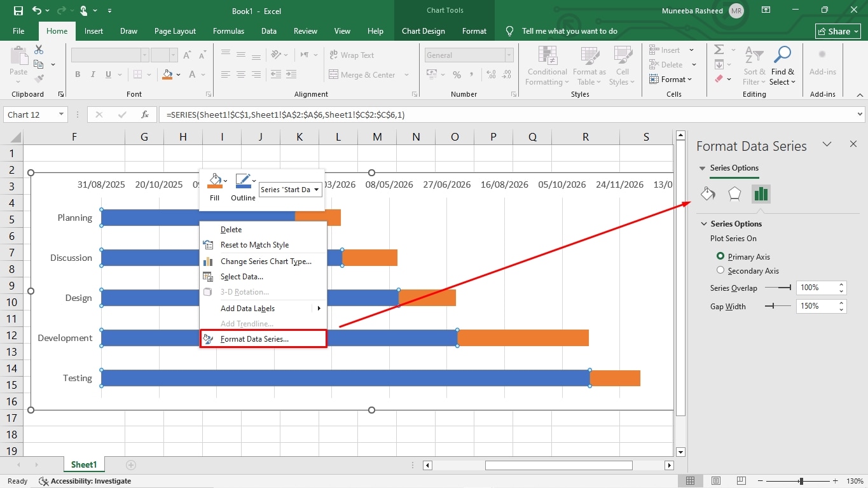Image resolution: width=868 pixels, height=488 pixels.
Task: Switch to Page Layout view in status bar
Action: [x=716, y=481]
